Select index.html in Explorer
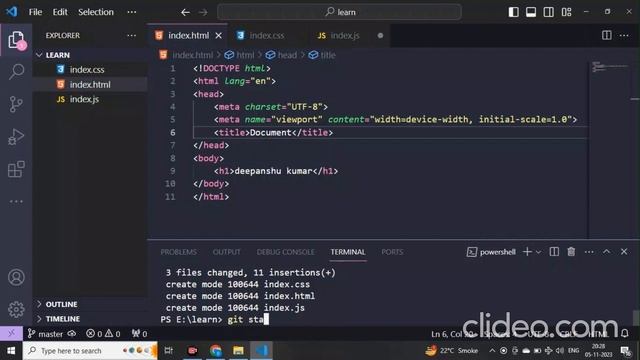 click(90, 84)
